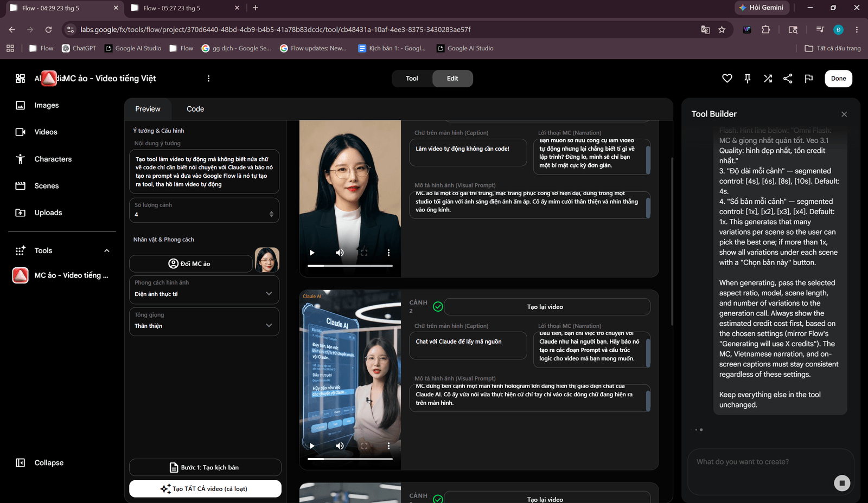The width and height of the screenshot is (868, 503).
Task: Play the first scene video
Action: coord(312,253)
